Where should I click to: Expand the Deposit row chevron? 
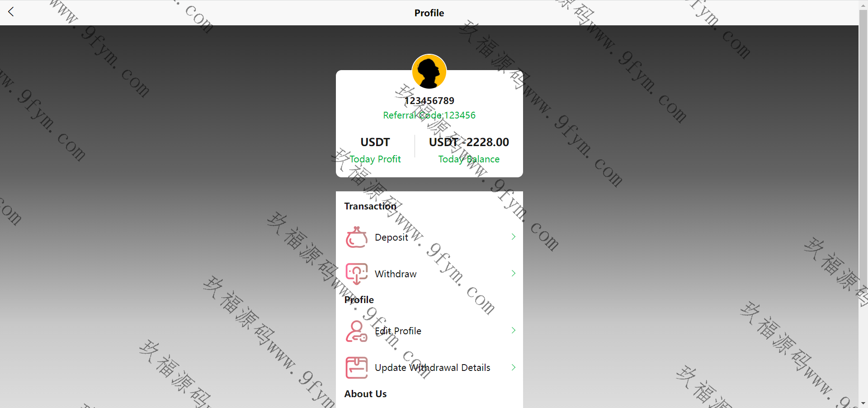coord(514,237)
